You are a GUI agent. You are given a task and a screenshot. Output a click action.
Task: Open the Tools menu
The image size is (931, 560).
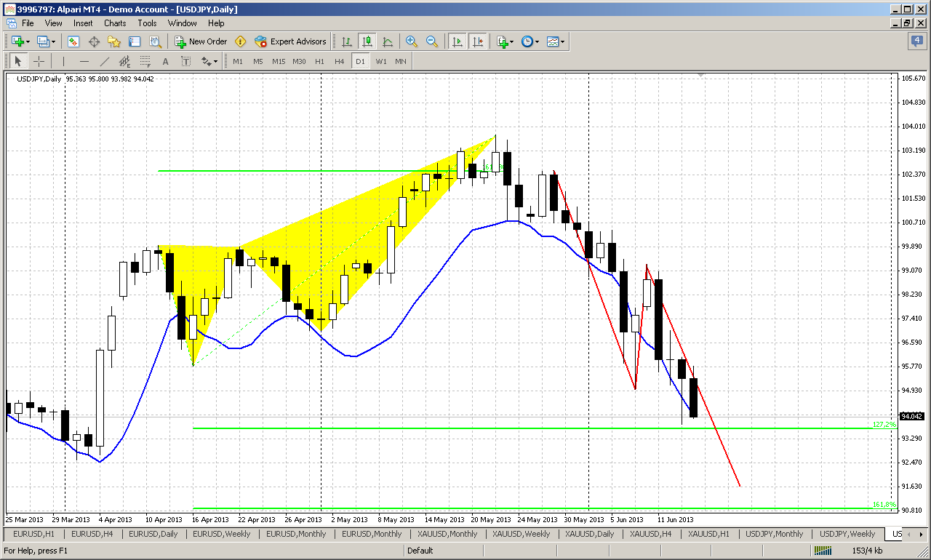[x=147, y=23]
